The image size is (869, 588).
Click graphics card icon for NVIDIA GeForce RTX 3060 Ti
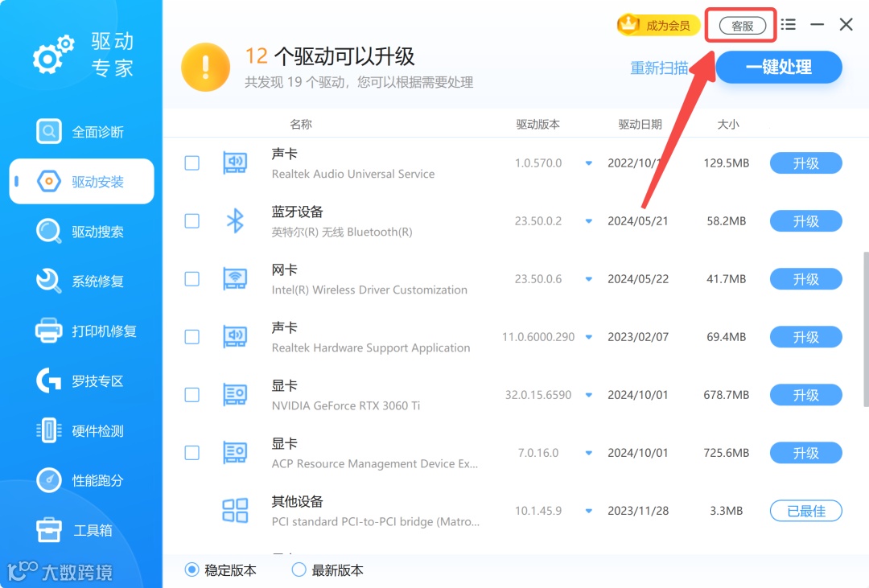coord(235,395)
